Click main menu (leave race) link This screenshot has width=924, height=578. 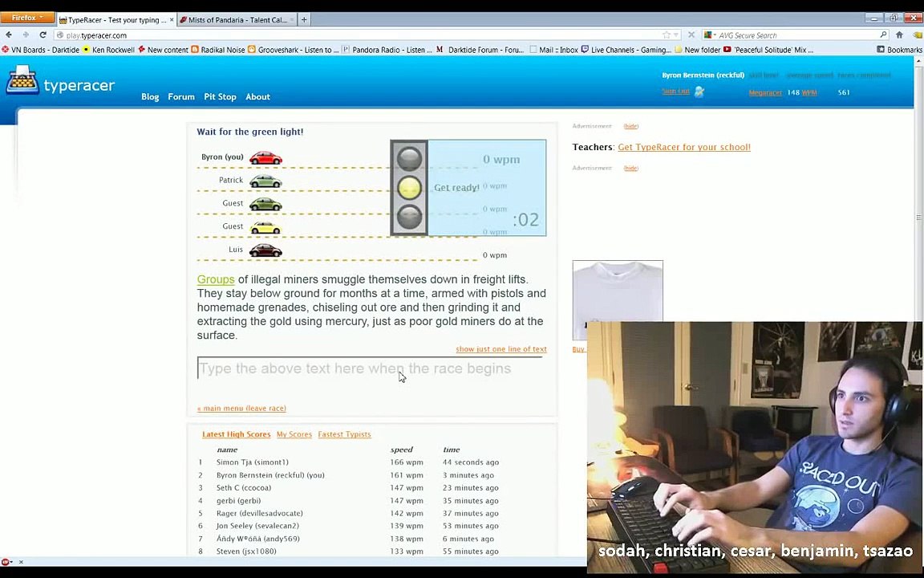pos(241,408)
